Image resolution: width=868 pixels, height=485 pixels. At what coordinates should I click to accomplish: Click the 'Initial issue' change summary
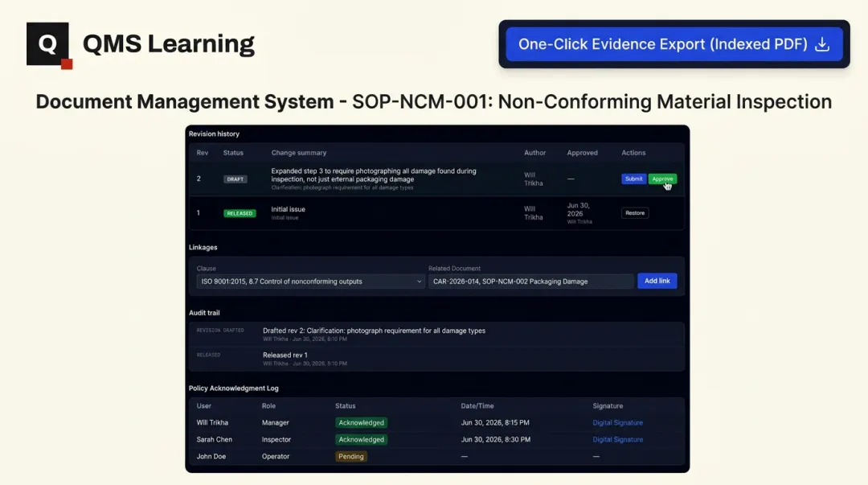click(x=288, y=209)
